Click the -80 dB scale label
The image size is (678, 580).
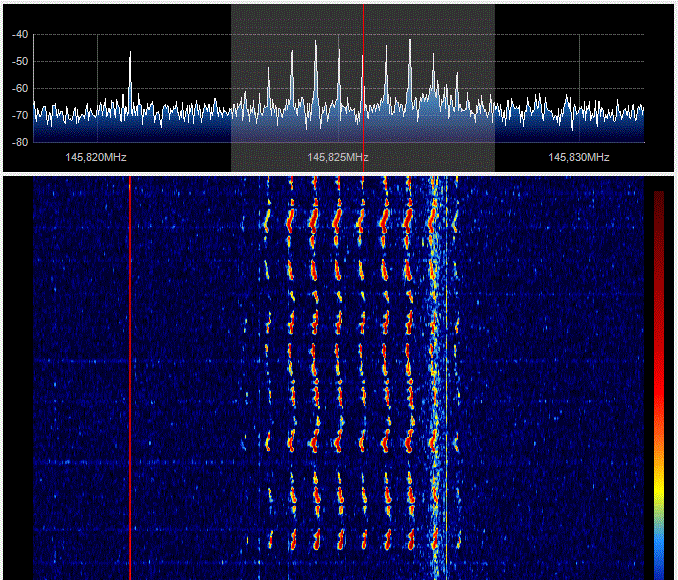click(x=20, y=142)
